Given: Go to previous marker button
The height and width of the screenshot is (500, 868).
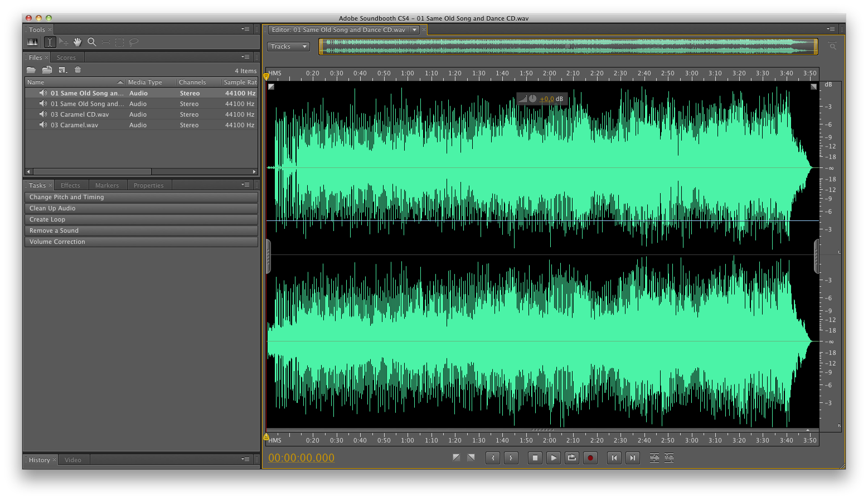Looking at the screenshot, I should [614, 458].
